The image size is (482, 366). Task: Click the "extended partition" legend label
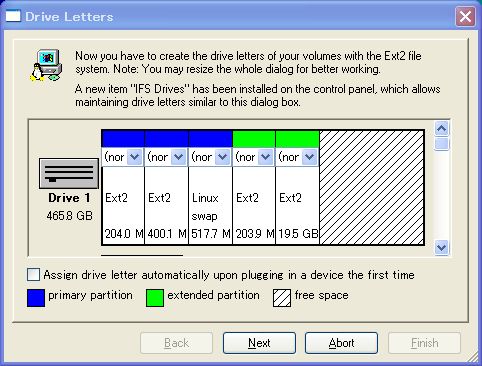(213, 295)
